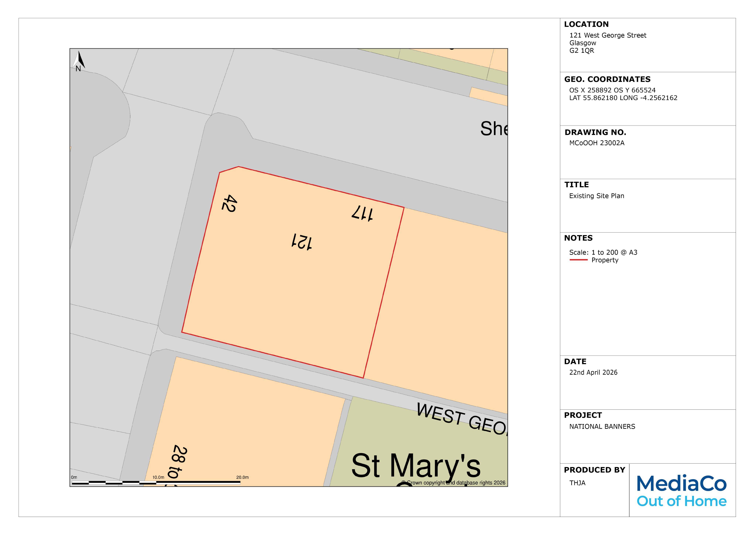756x535 pixels.
Task: Click the NOTES heading
Action: tap(578, 238)
